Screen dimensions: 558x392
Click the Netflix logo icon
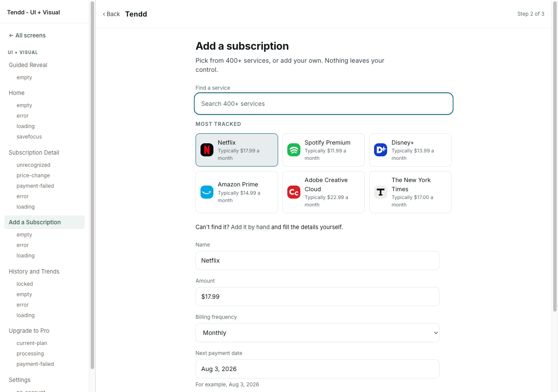(x=207, y=150)
